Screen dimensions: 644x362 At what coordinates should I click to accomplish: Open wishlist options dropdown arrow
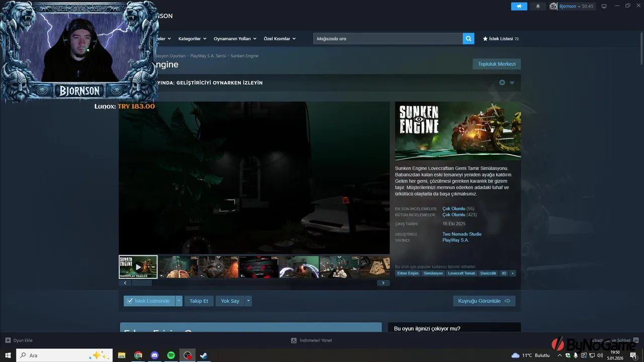179,301
